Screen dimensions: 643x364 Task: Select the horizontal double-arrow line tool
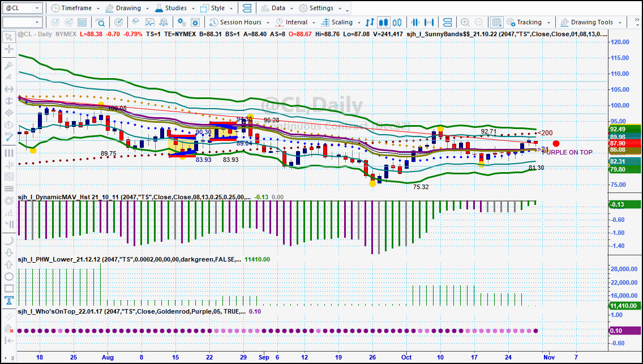click(8, 89)
